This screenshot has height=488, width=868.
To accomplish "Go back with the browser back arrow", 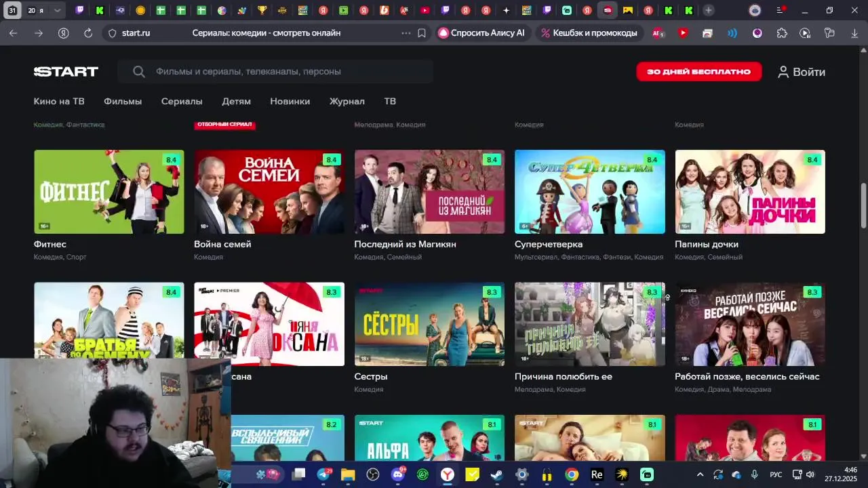I will (14, 33).
